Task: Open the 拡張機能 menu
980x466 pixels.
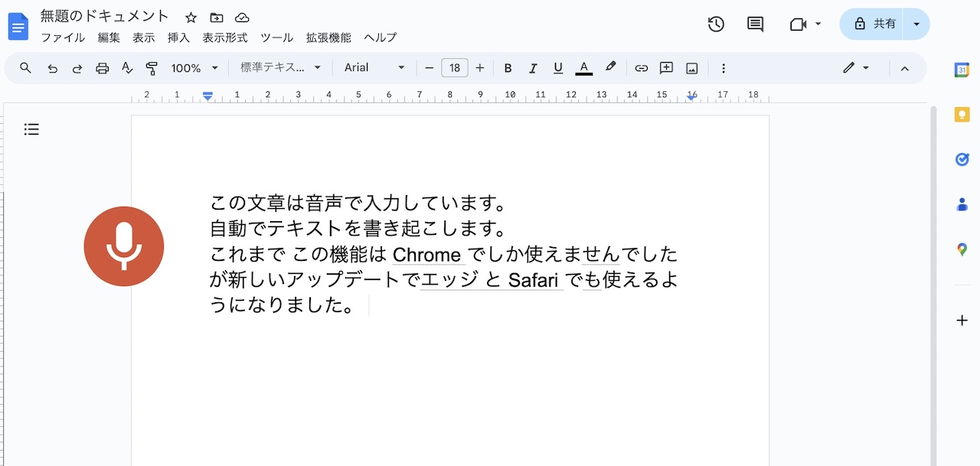Action: coord(328,37)
